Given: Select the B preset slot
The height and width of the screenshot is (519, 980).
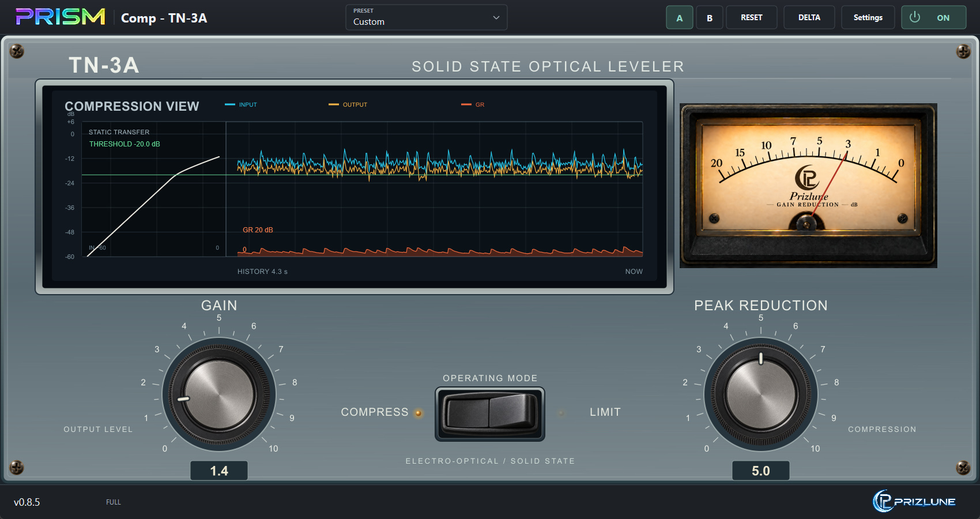Looking at the screenshot, I should point(710,17).
